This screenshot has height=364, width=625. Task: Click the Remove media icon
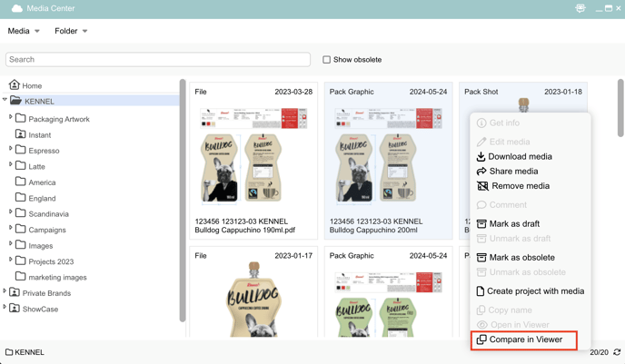tap(481, 186)
